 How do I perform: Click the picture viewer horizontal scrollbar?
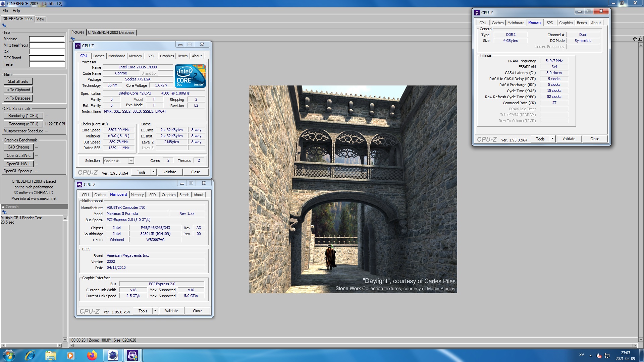pyautogui.click(x=353, y=345)
